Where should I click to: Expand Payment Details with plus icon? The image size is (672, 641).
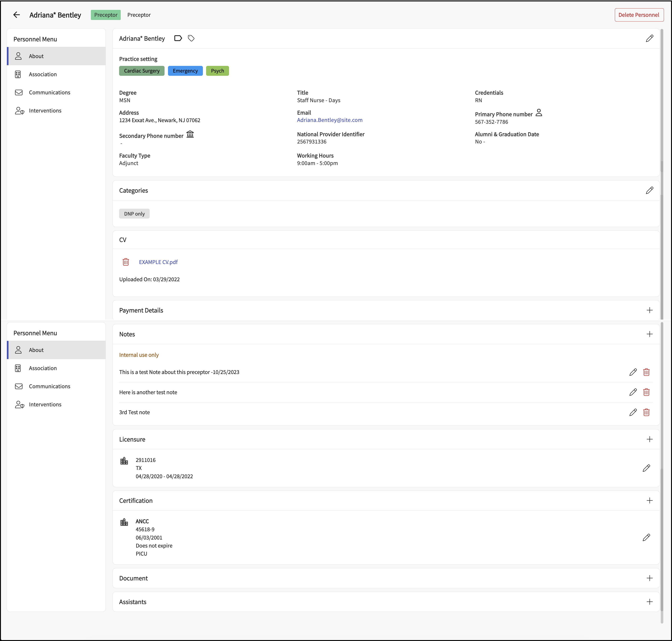coord(650,310)
